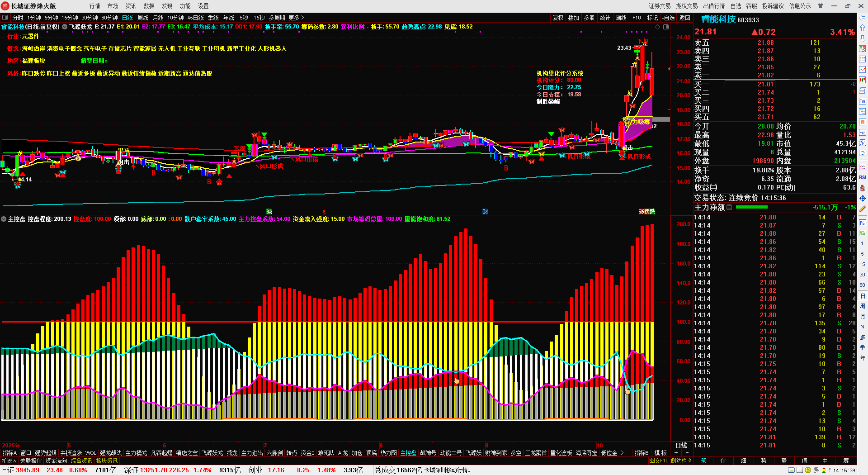
Task: Click the list view icon in status bar
Action: tap(800, 470)
